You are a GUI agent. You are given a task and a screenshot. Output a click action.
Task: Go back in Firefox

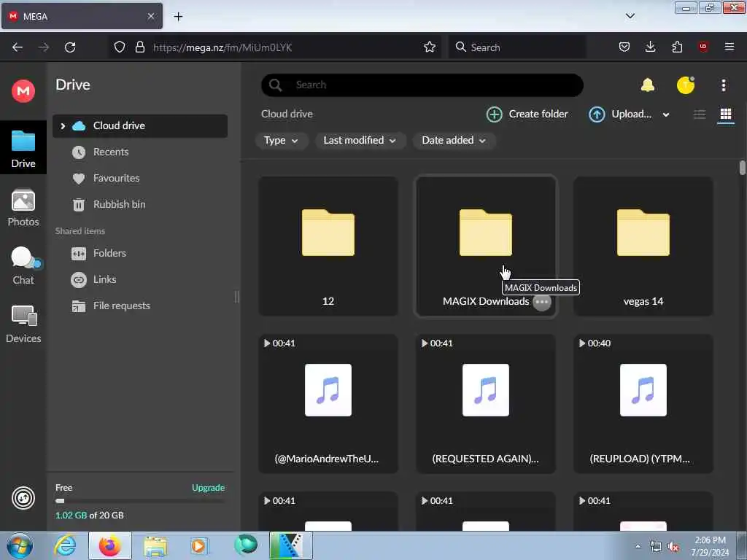(18, 47)
